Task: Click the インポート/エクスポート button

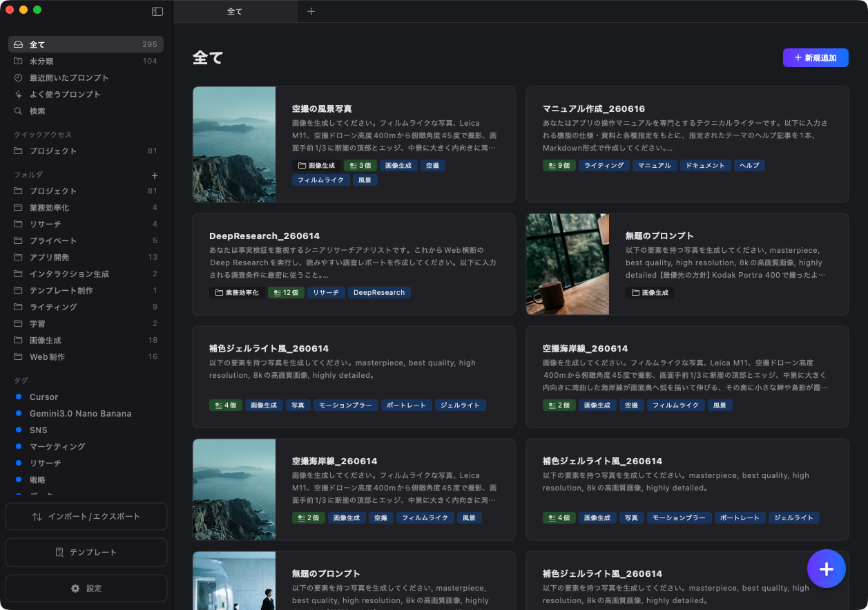Action: tap(86, 516)
